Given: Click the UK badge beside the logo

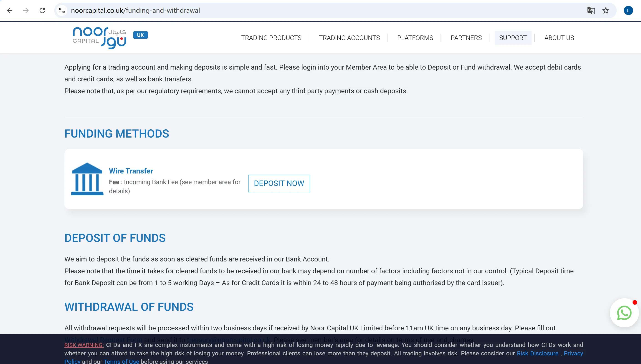Looking at the screenshot, I should (140, 35).
